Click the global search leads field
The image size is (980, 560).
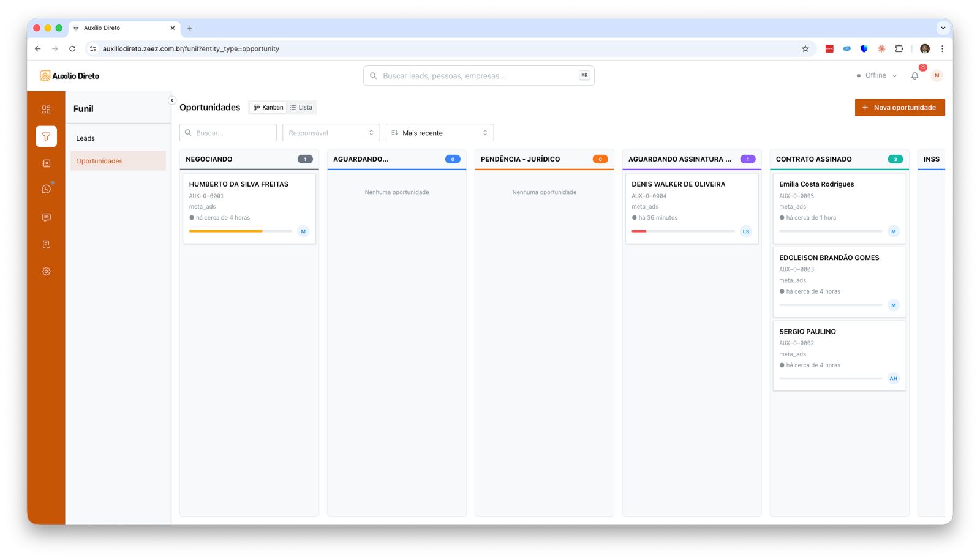[x=478, y=76]
